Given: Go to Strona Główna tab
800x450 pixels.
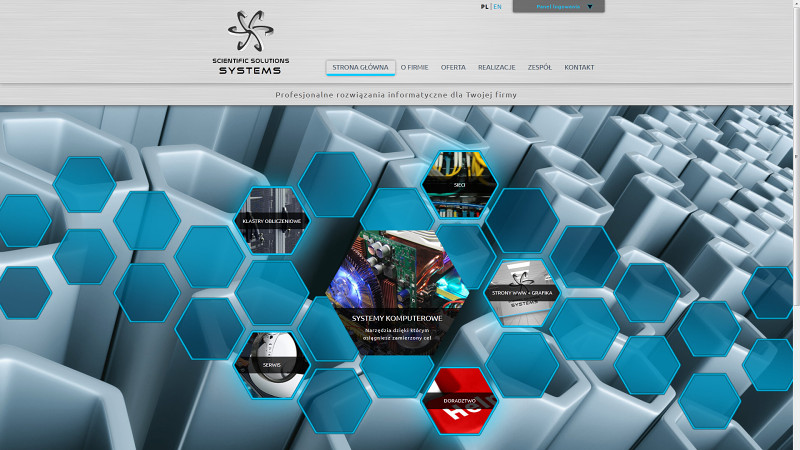Looking at the screenshot, I should coord(361,67).
